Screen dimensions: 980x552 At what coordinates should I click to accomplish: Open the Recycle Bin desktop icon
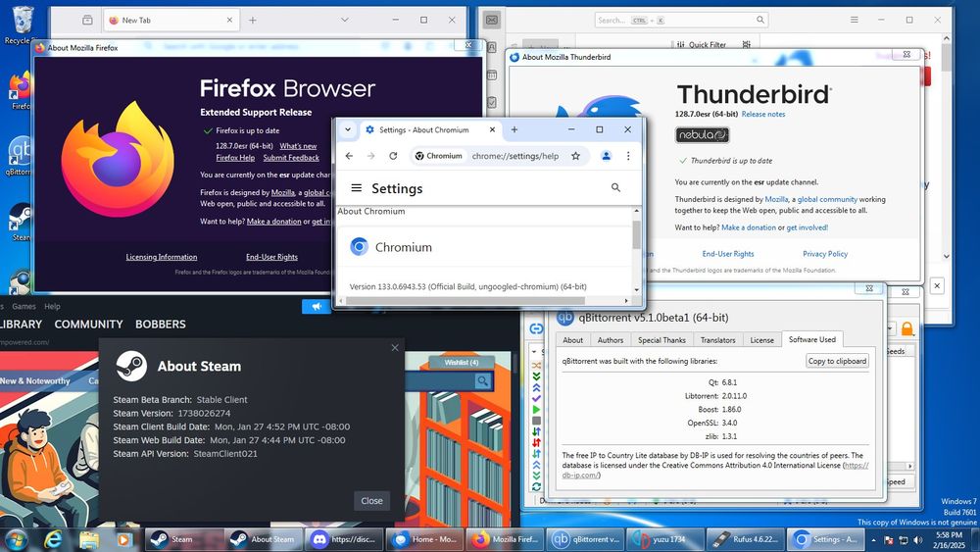pyautogui.click(x=21, y=25)
